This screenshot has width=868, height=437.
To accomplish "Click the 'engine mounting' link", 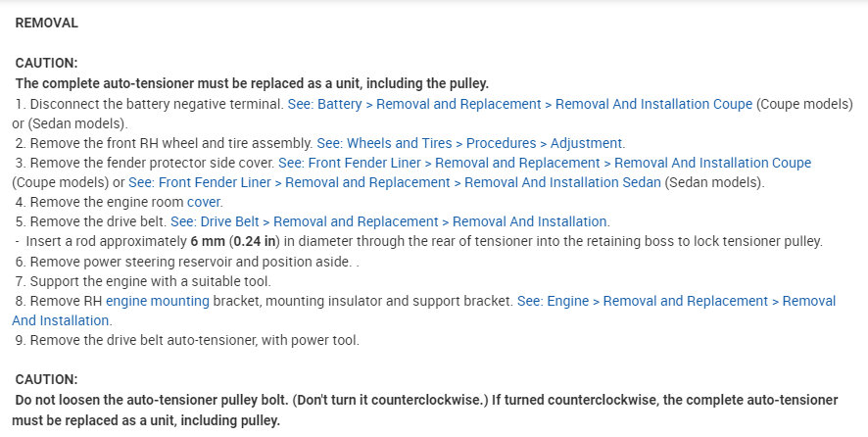I will coord(158,301).
